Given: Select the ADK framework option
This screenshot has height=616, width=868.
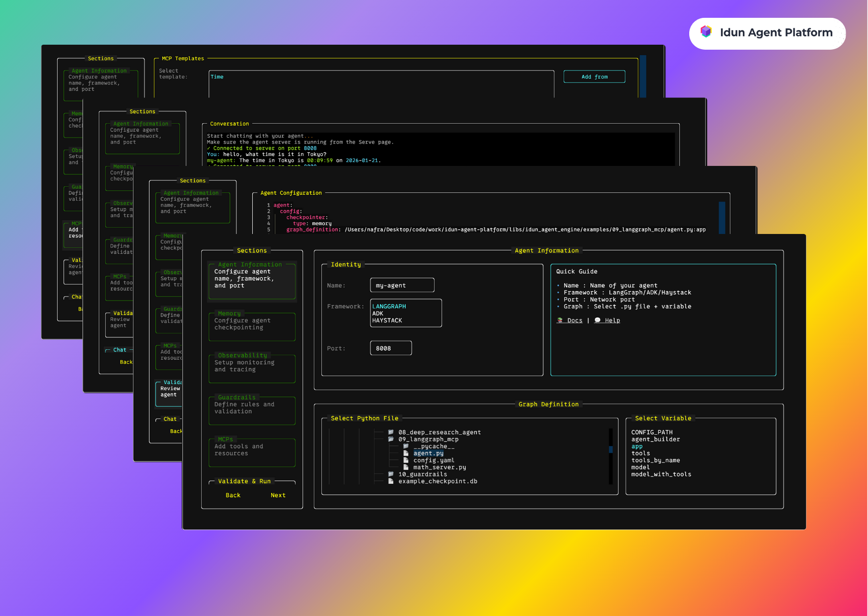Looking at the screenshot, I should [x=378, y=313].
